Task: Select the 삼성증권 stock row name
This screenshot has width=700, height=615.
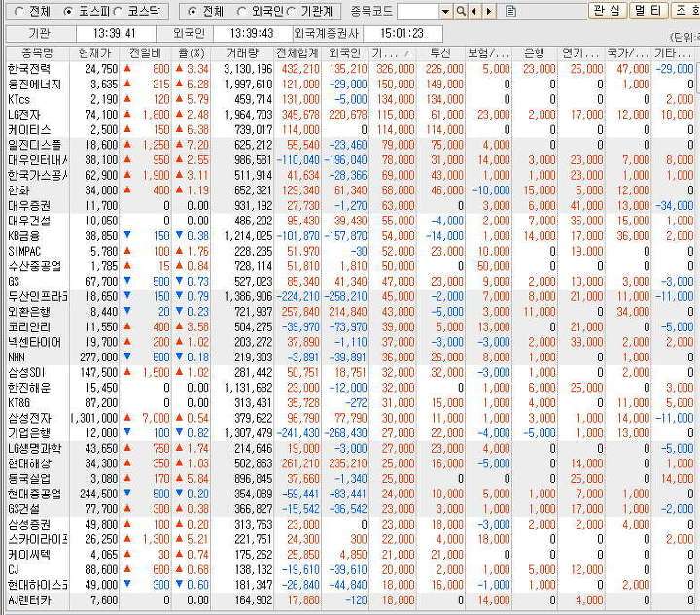Action: tap(29, 524)
